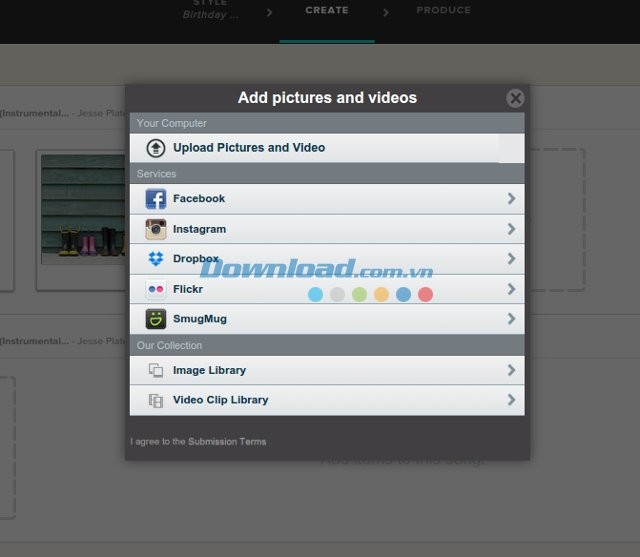Expand the Facebook row chevron
Screen dimensions: 640x557
(511, 199)
